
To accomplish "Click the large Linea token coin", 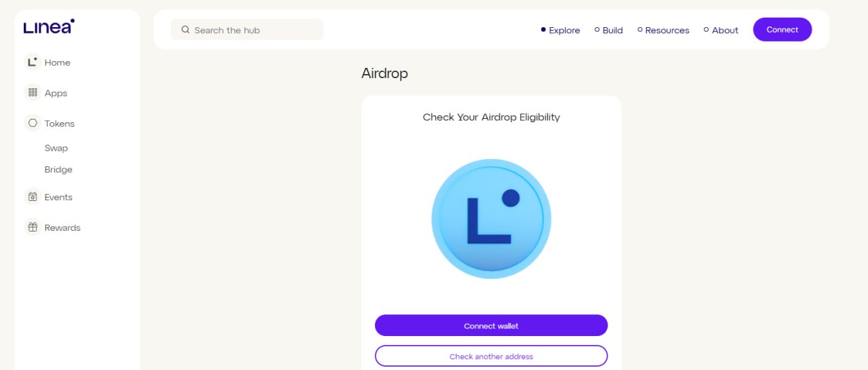I will tap(491, 219).
